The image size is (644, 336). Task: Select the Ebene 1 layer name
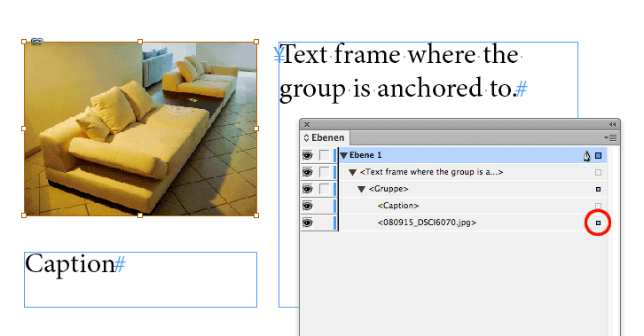coord(365,155)
